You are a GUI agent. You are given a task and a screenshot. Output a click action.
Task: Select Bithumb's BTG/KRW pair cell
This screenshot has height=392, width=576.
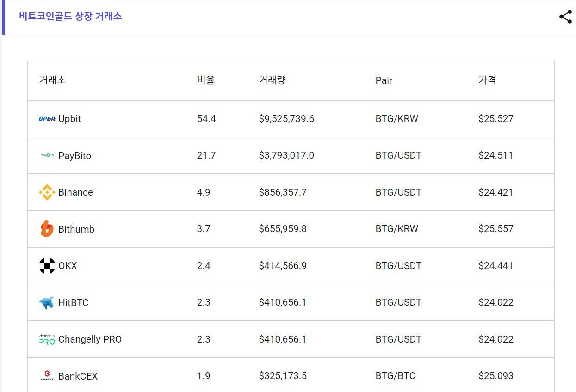click(397, 229)
